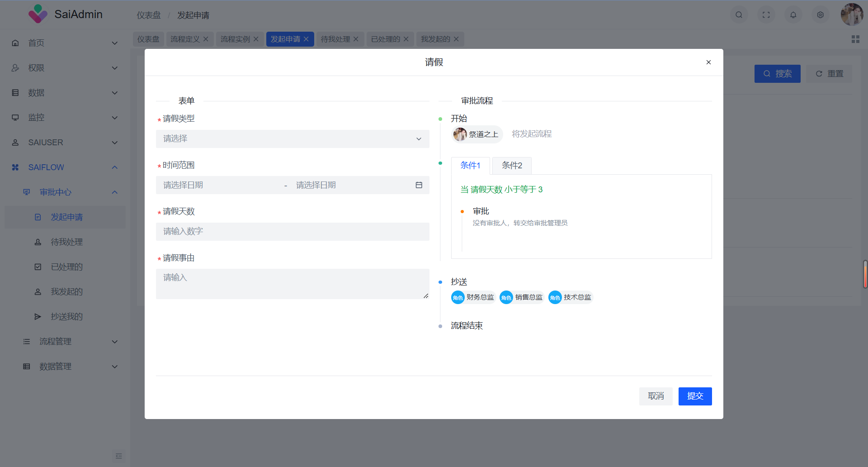Click the user avatar in top right

(x=851, y=15)
